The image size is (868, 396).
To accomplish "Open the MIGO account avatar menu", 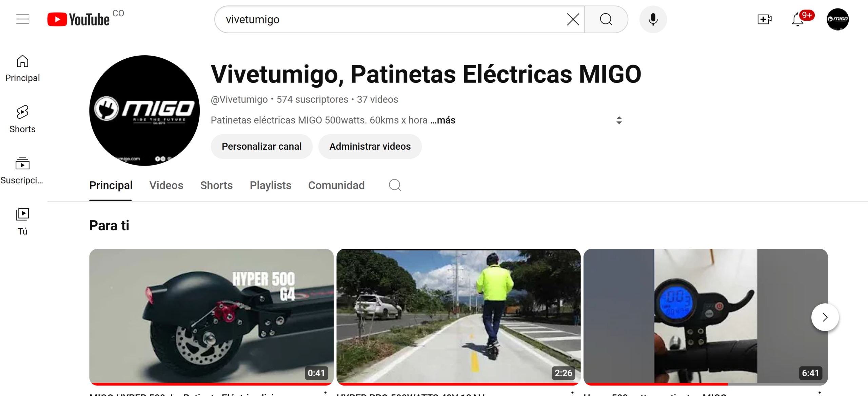I will coord(837,19).
